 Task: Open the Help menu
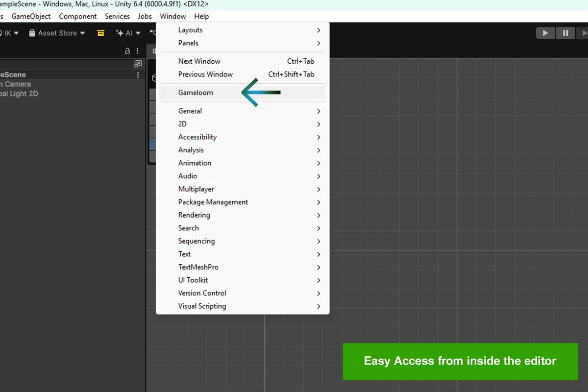click(x=201, y=16)
